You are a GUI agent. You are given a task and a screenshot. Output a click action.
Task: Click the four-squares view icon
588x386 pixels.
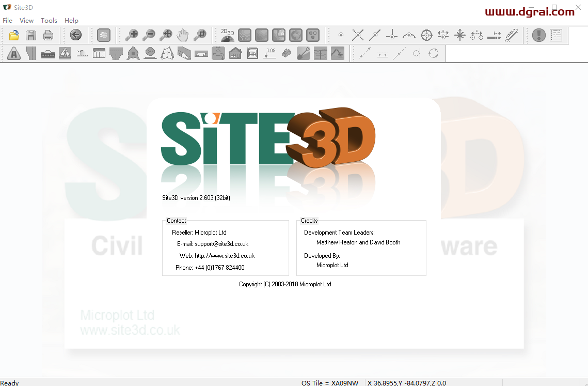[x=313, y=35]
